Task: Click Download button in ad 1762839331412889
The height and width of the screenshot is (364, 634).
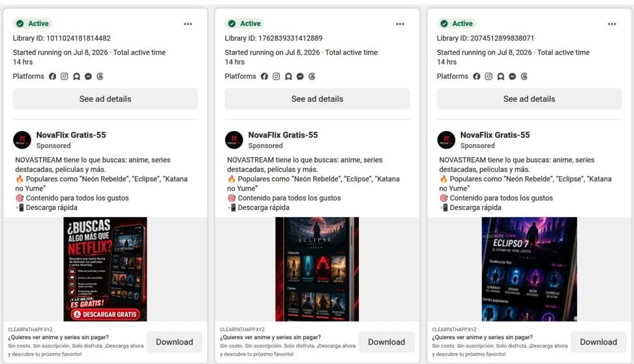Action: tap(387, 342)
